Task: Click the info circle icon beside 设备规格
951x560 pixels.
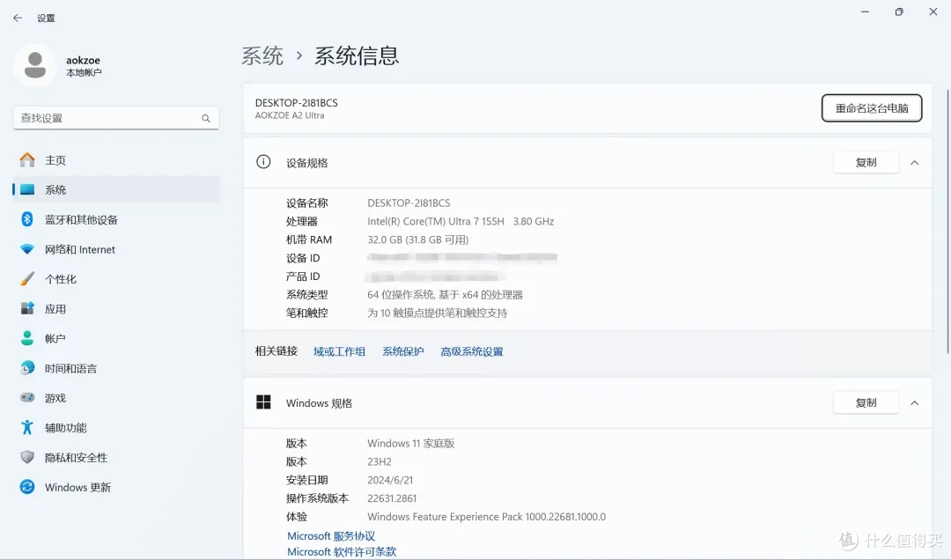Action: [263, 162]
